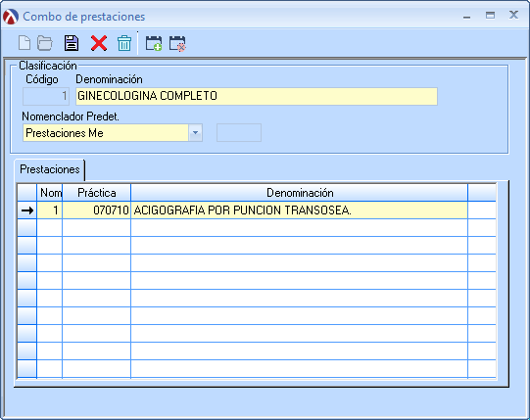Click the Denominación grid column header
Image resolution: width=530 pixels, height=420 pixels.
[x=300, y=193]
